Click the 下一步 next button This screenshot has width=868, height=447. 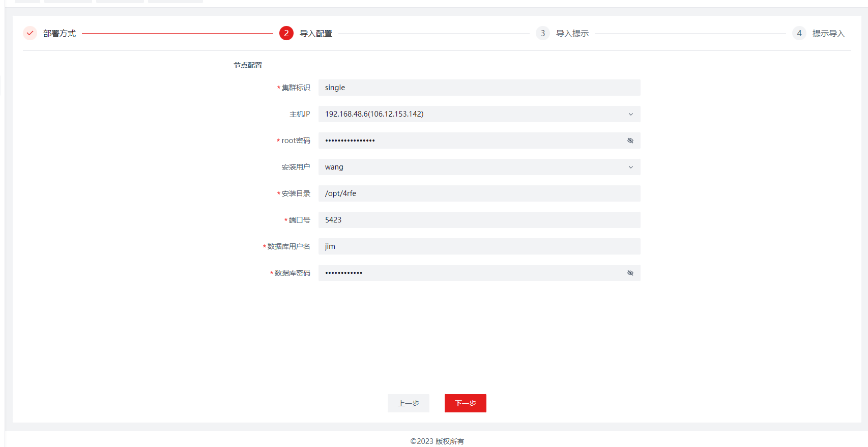point(465,403)
